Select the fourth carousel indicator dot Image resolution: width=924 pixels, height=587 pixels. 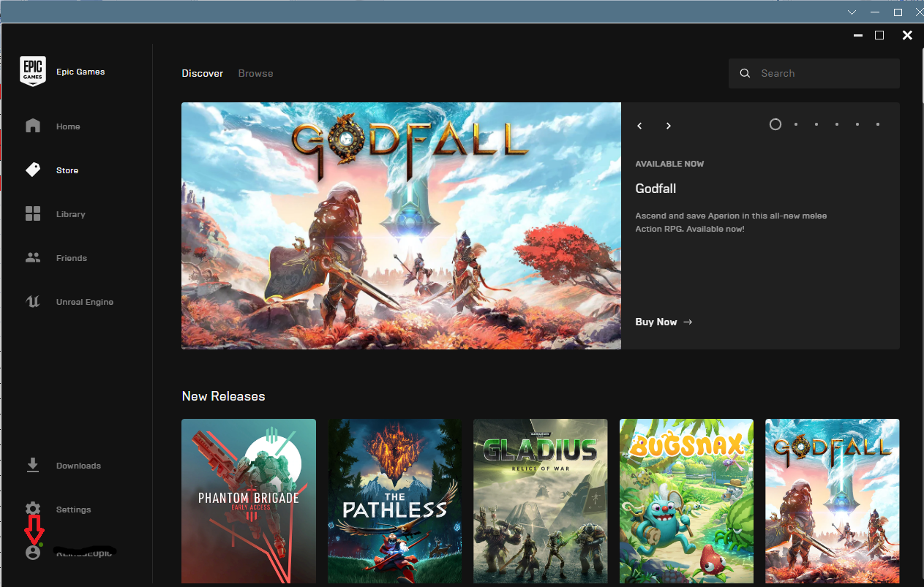837,124
